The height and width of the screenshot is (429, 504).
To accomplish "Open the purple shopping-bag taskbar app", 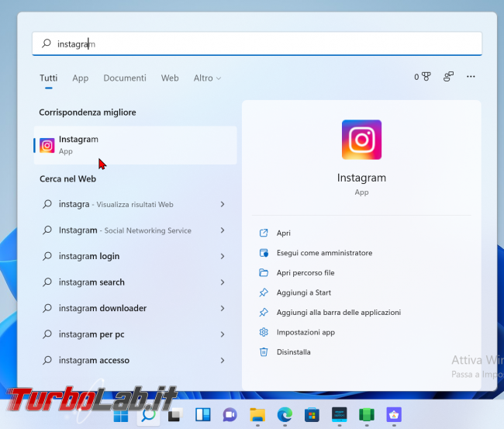I will (394, 414).
